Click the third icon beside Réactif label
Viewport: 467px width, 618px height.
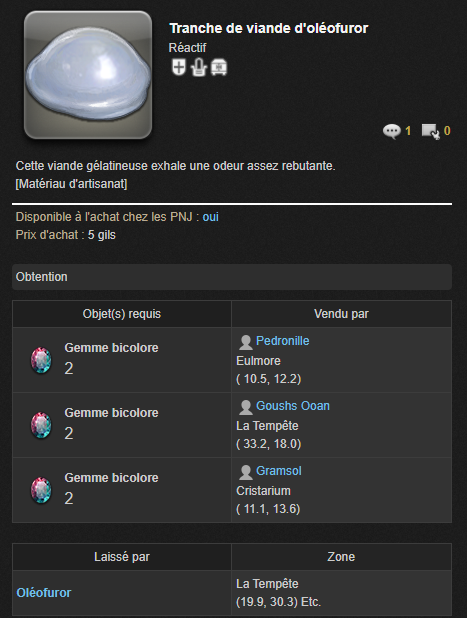[219, 67]
